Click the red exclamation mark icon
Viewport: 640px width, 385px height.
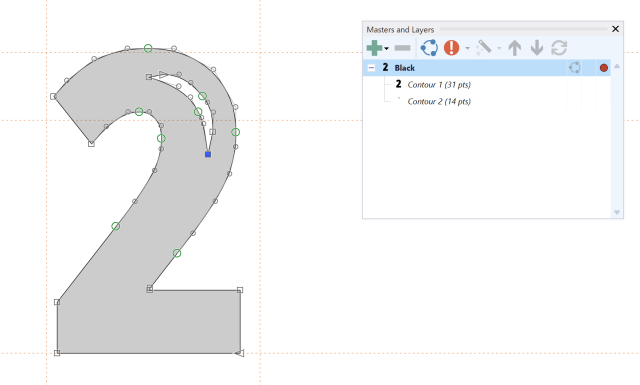pos(451,48)
